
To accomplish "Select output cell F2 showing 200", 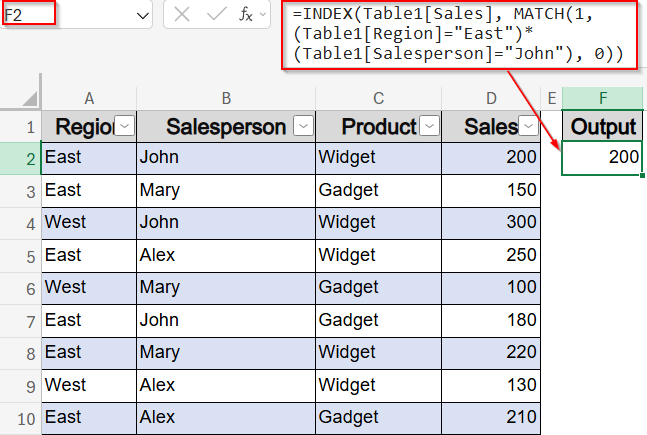I will click(x=602, y=158).
